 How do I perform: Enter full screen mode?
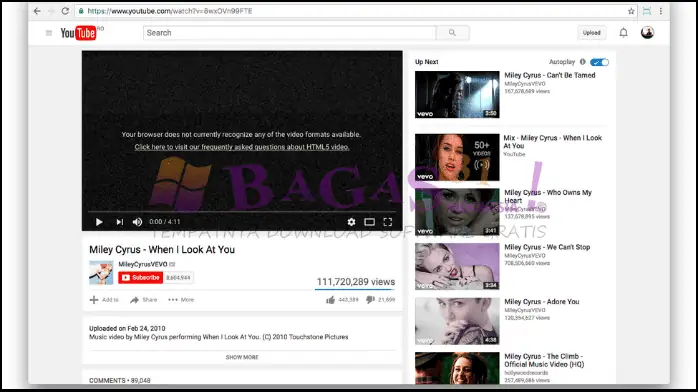(388, 222)
